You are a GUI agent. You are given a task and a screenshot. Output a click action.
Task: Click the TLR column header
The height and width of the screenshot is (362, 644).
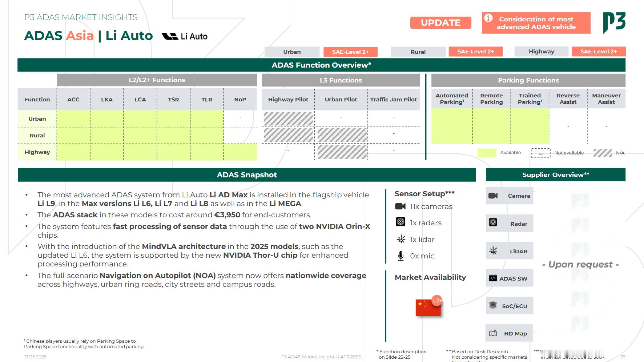[x=207, y=99]
